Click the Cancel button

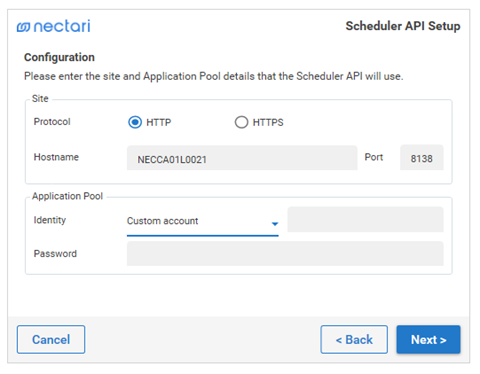(x=51, y=339)
